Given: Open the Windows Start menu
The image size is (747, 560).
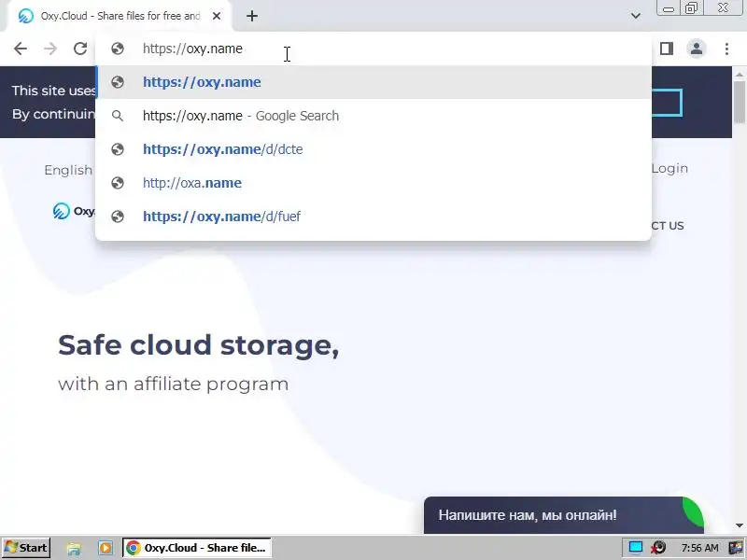Looking at the screenshot, I should pos(25,548).
